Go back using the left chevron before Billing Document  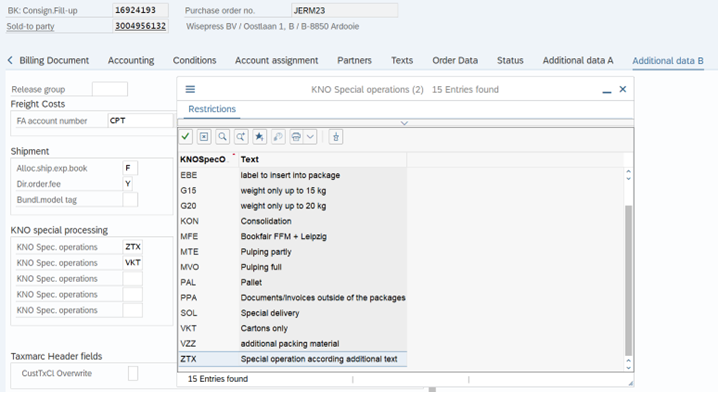pyautogui.click(x=10, y=60)
